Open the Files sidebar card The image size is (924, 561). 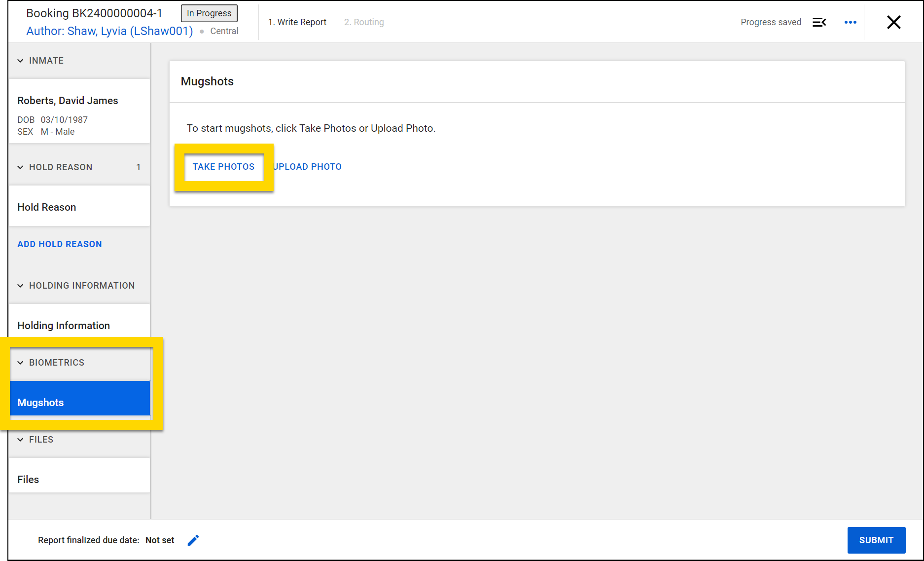coord(79,479)
